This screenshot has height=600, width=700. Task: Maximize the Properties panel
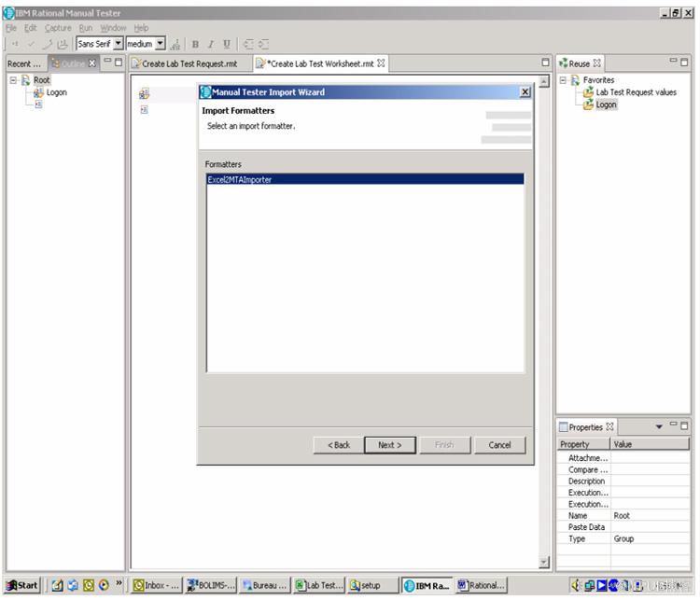point(684,426)
